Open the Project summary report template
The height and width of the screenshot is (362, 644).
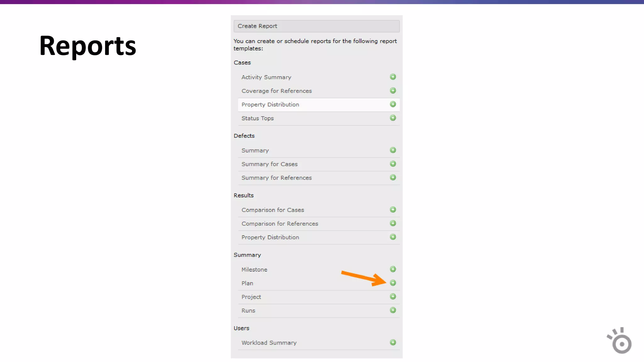pyautogui.click(x=251, y=297)
